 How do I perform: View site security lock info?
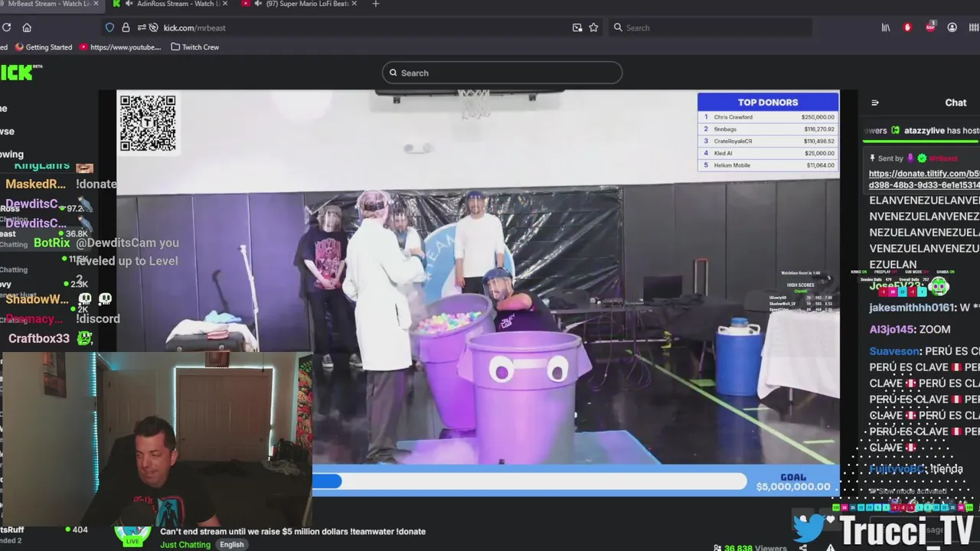(x=126, y=28)
